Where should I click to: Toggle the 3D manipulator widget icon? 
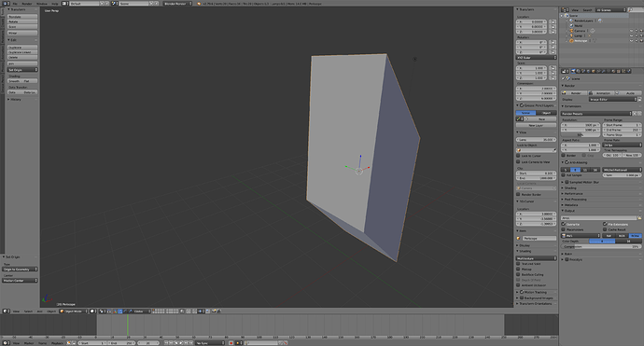[x=116, y=311]
